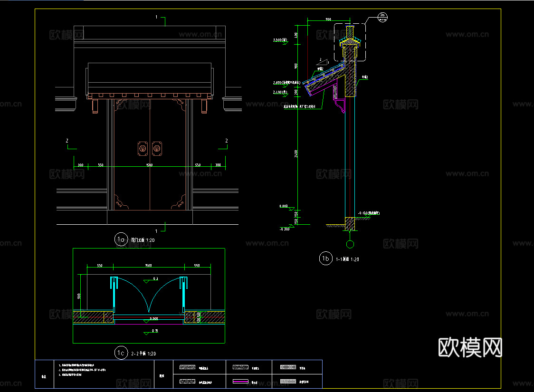Viewport: 534px width, 392px height.
Task: Click the 2b detail callout bubble
Action: [382, 18]
